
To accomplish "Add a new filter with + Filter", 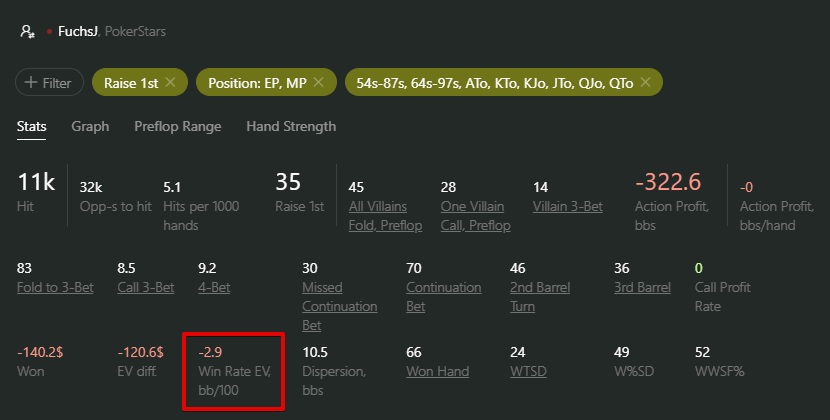I will (x=49, y=82).
